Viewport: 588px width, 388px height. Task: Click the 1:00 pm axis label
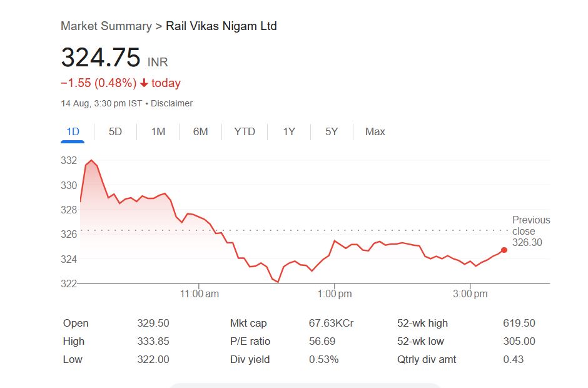click(x=335, y=294)
